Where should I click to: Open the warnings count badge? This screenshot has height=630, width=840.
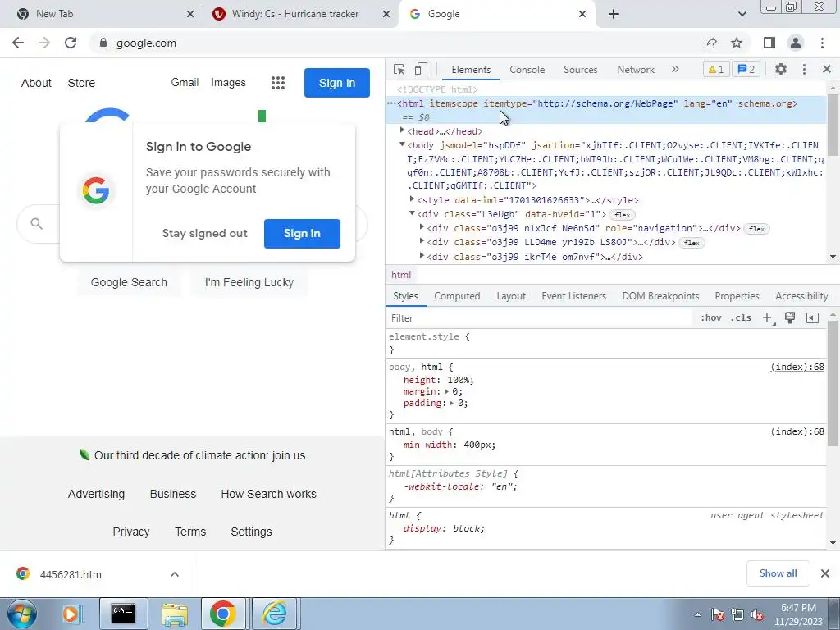tap(716, 69)
